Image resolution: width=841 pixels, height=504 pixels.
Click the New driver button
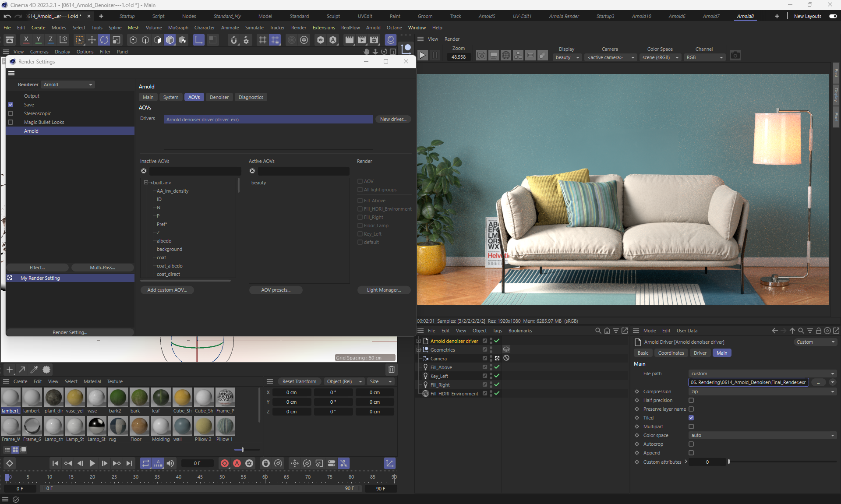[393, 119]
